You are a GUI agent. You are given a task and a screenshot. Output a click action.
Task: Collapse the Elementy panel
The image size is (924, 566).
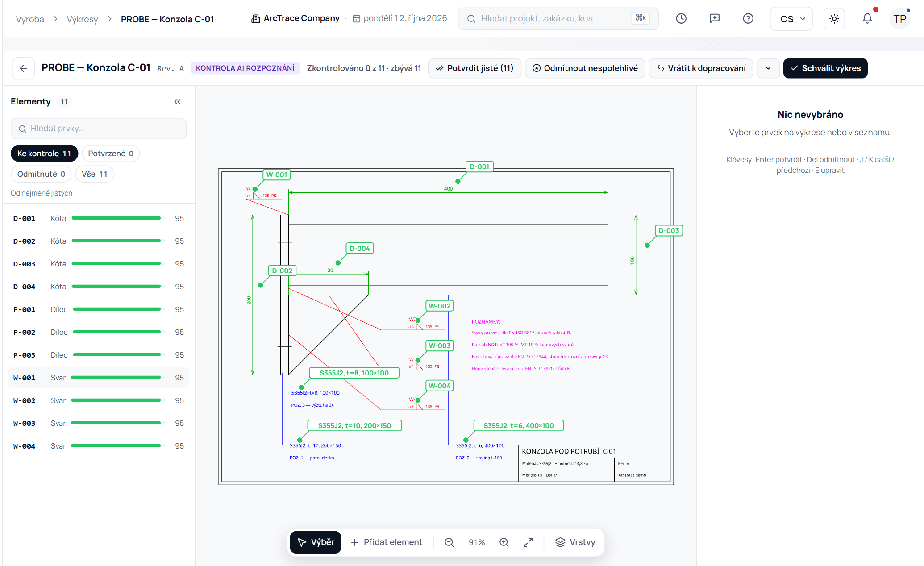pyautogui.click(x=178, y=102)
